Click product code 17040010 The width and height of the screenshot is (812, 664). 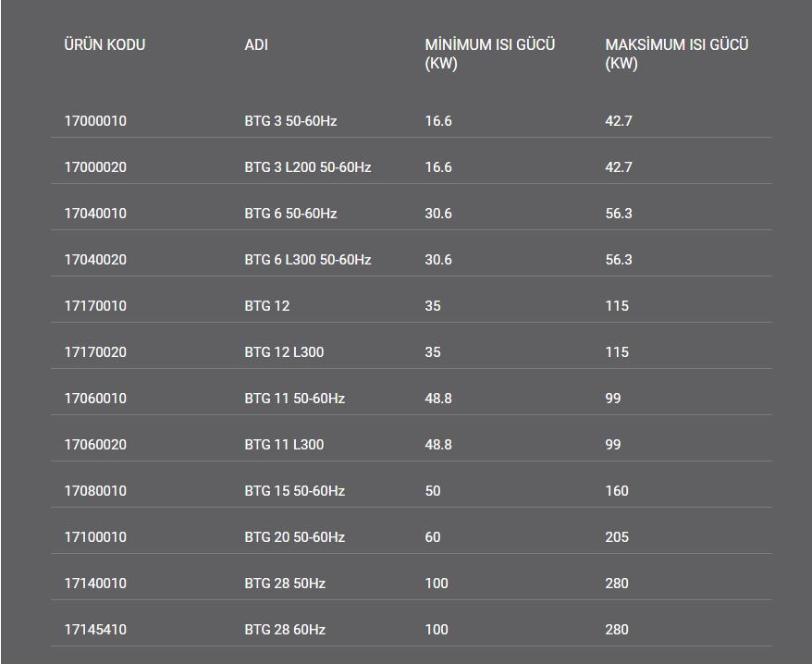coord(95,214)
